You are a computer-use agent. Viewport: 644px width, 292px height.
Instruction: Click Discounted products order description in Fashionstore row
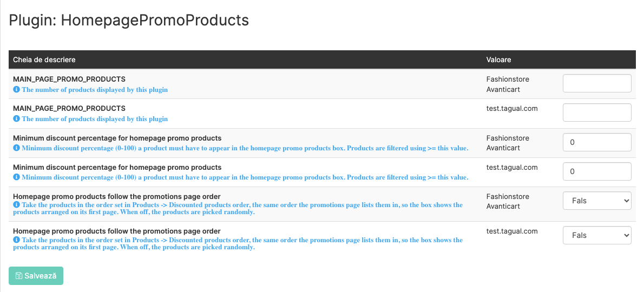click(x=238, y=208)
